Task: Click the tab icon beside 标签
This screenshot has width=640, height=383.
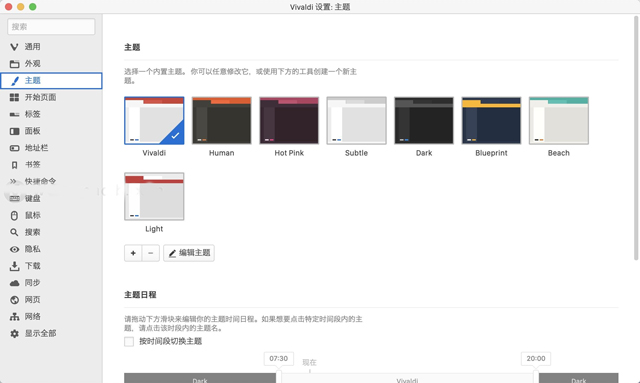Action: pyautogui.click(x=14, y=114)
